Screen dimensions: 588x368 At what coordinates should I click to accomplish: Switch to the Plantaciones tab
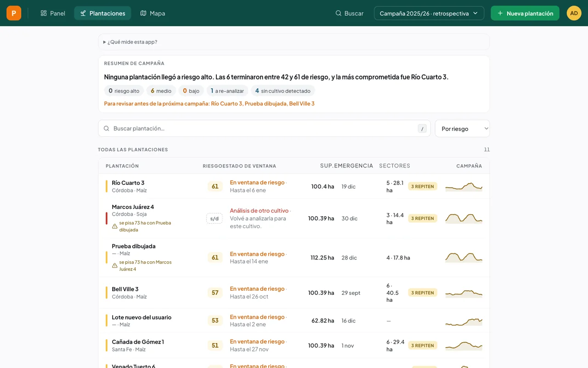(102, 13)
